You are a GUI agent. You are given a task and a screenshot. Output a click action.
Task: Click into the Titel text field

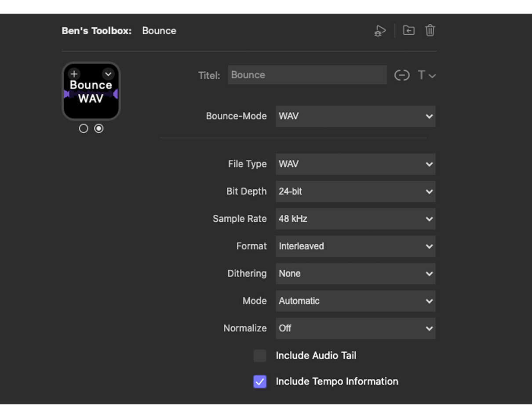[307, 75]
